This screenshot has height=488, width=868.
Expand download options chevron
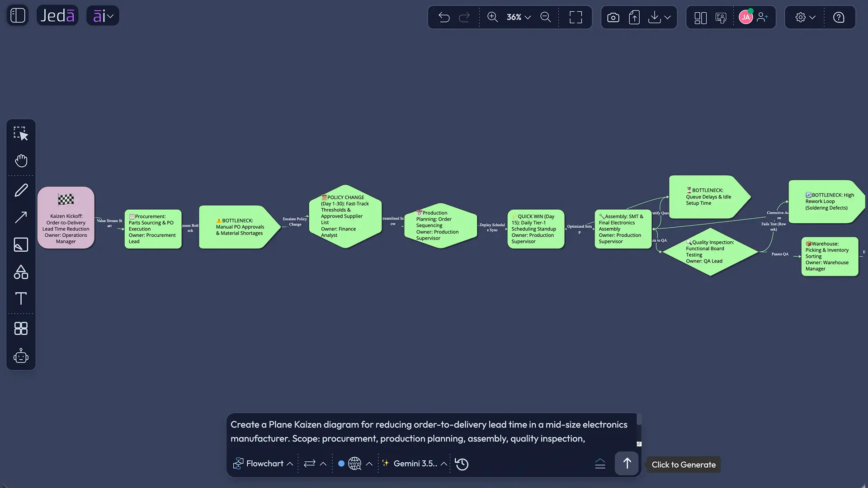click(x=668, y=17)
